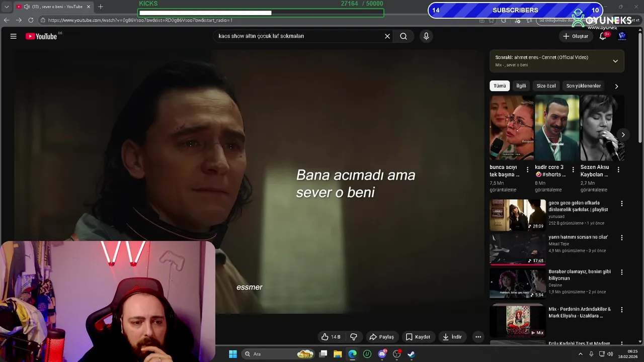Open the YouTube hamburger guide menu
This screenshot has width=644, height=362.
[x=14, y=36]
